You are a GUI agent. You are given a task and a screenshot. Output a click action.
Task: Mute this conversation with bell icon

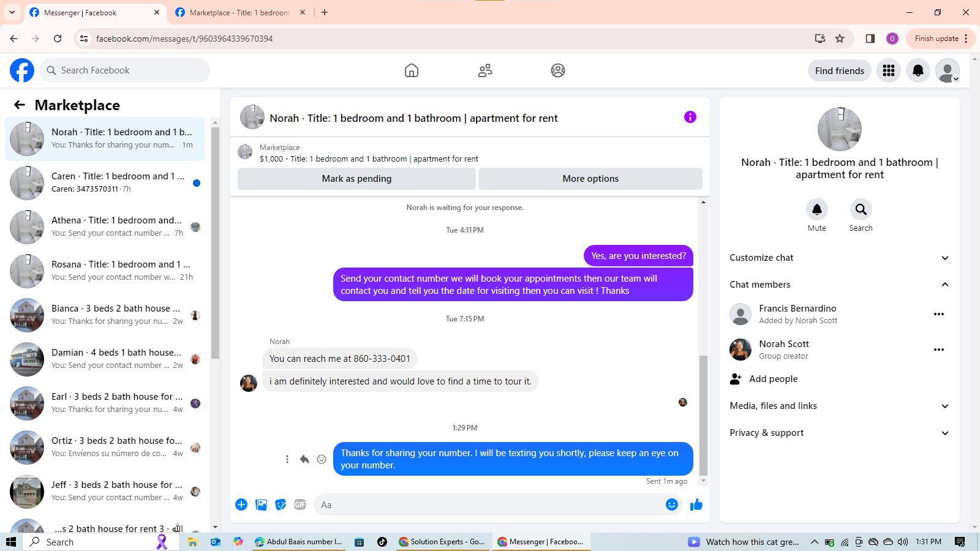pyautogui.click(x=817, y=209)
